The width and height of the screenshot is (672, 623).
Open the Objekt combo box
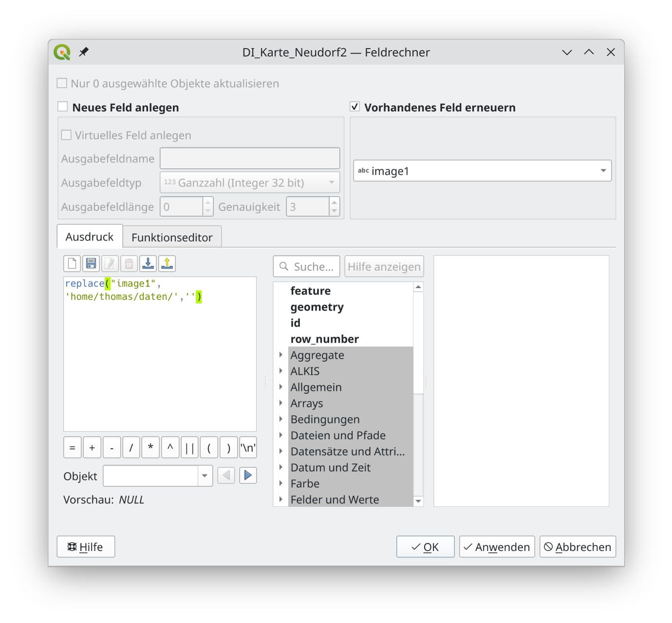[158, 476]
